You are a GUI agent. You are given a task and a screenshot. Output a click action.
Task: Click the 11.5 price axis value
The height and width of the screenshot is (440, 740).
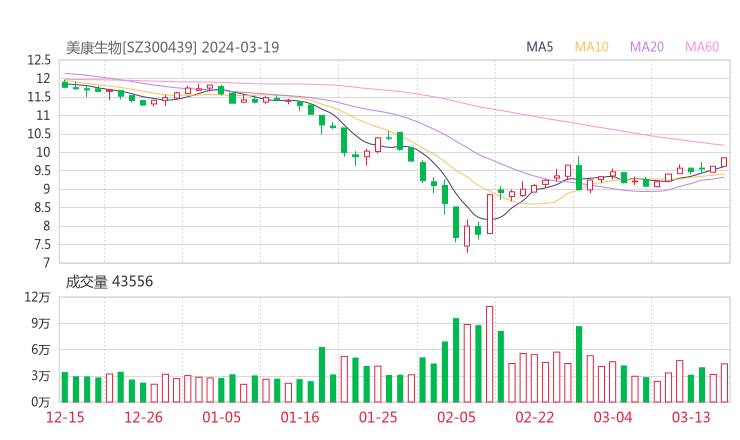39,97
